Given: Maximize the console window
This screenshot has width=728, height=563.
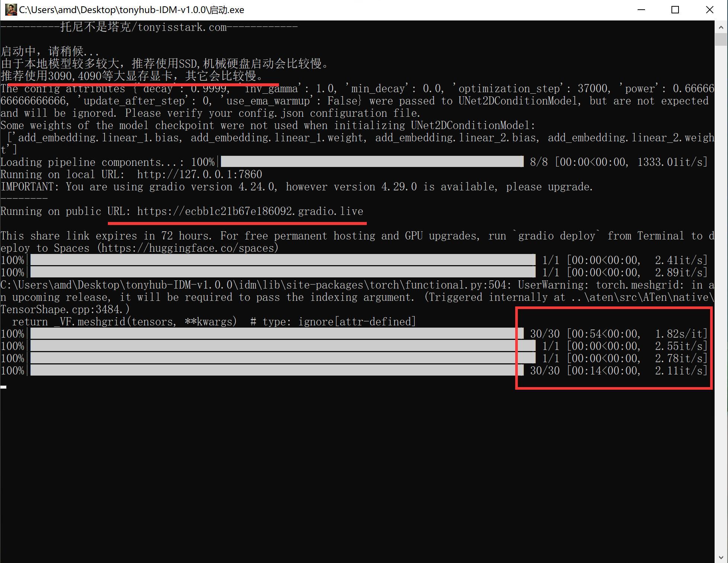Looking at the screenshot, I should [675, 10].
